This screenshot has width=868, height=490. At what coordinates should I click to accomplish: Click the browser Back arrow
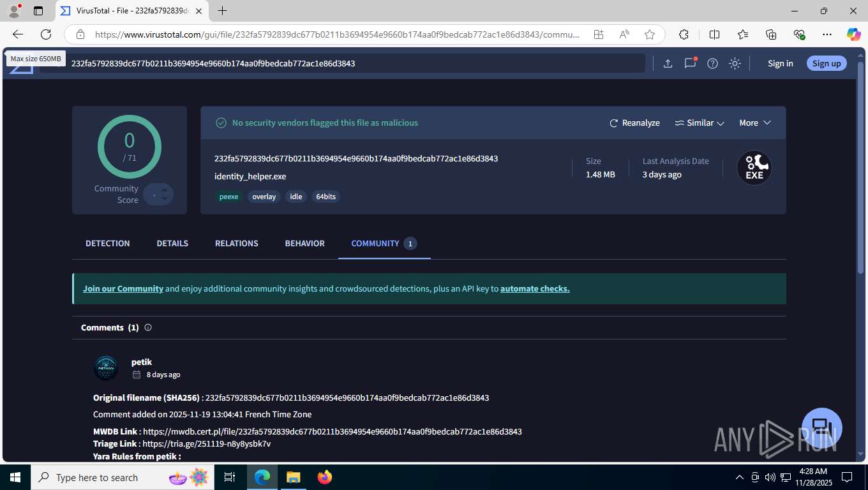pos(18,34)
